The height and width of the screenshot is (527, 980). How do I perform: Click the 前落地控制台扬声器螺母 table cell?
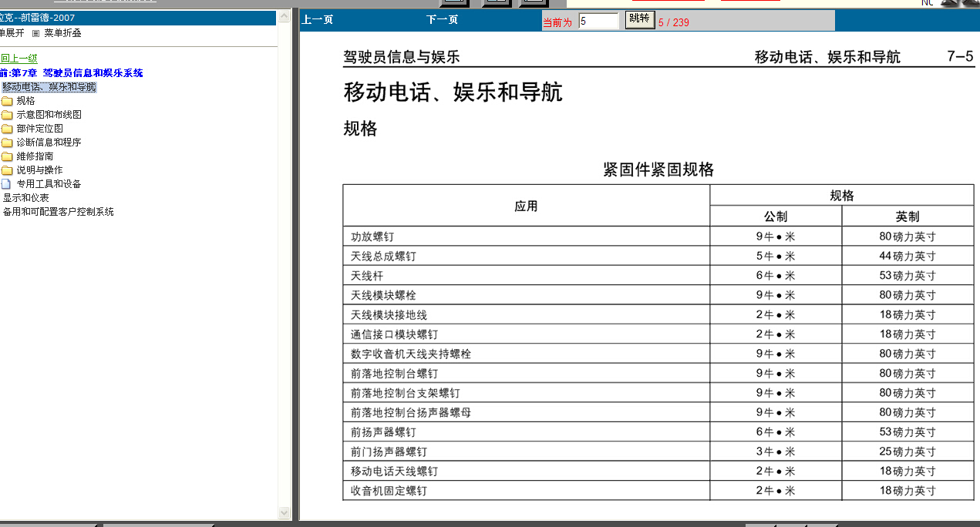pos(527,412)
